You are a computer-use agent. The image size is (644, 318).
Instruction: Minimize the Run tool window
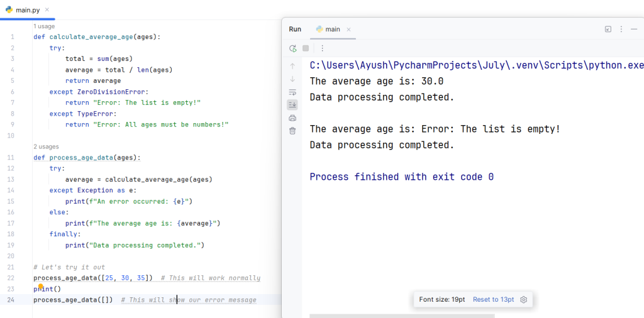pos(634,29)
